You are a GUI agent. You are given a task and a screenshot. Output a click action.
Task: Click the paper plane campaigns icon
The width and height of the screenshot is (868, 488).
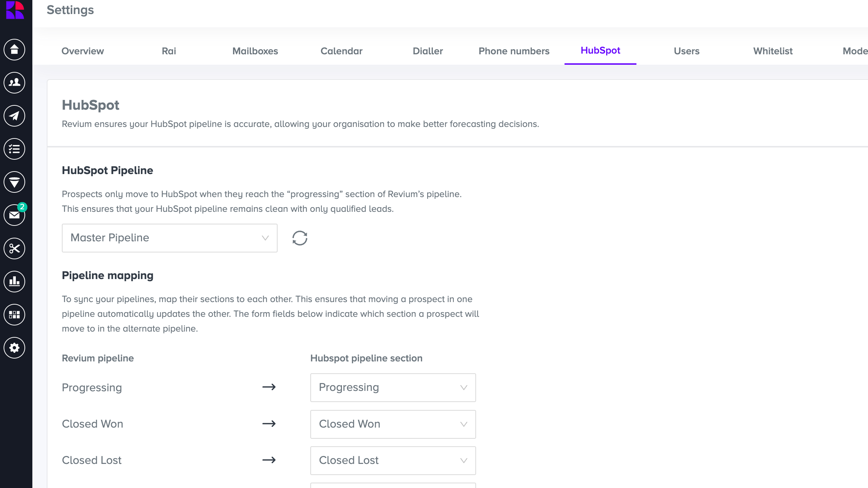pyautogui.click(x=14, y=116)
